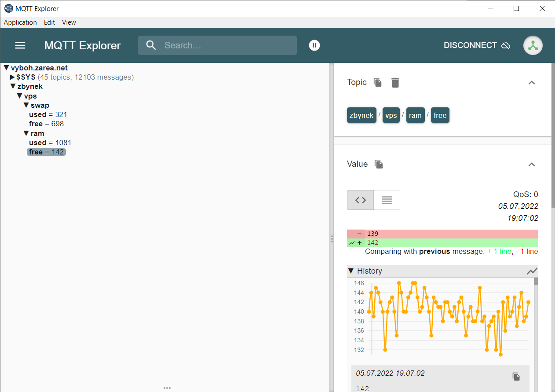Collapse the ram topic node
The width and height of the screenshot is (555, 392).
26,133
